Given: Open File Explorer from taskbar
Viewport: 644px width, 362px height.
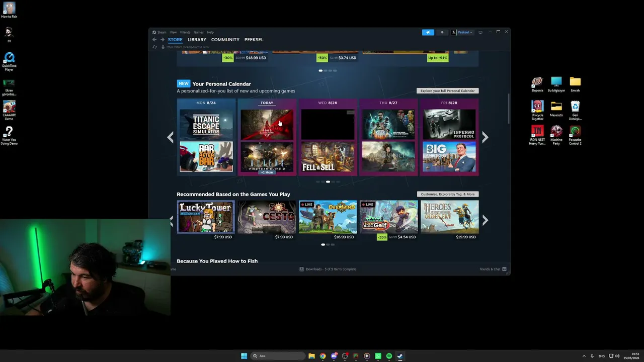Looking at the screenshot, I should click(311, 356).
